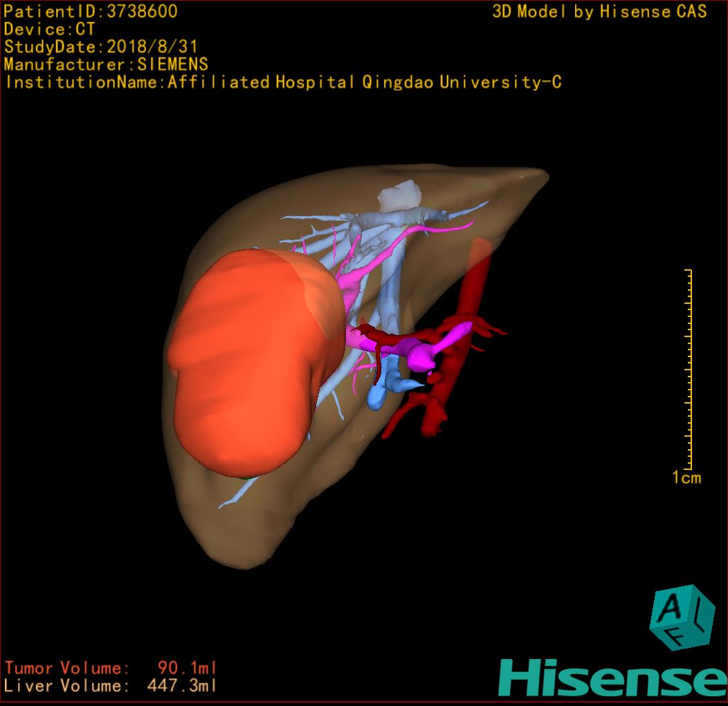
Task: Click the Device:CT label
Action: (50, 29)
